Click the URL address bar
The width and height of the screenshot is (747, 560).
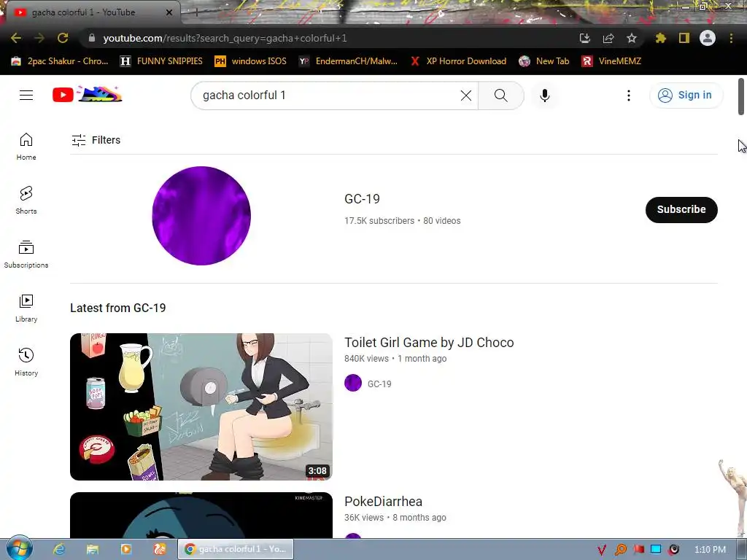(329, 38)
